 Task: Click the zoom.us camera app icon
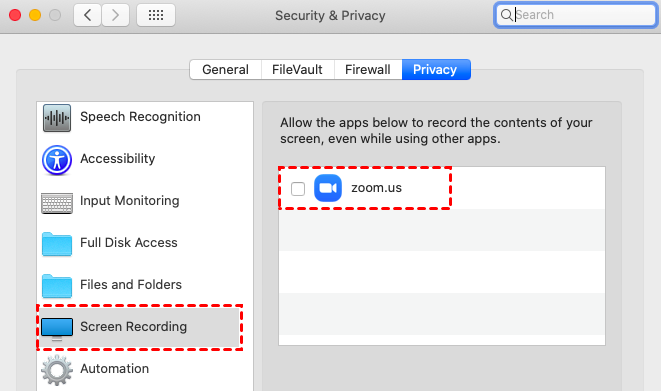point(328,188)
